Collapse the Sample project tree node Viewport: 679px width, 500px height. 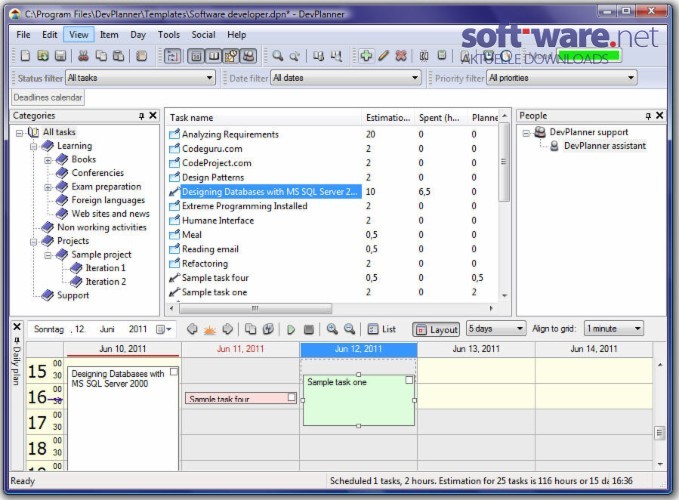[48, 255]
